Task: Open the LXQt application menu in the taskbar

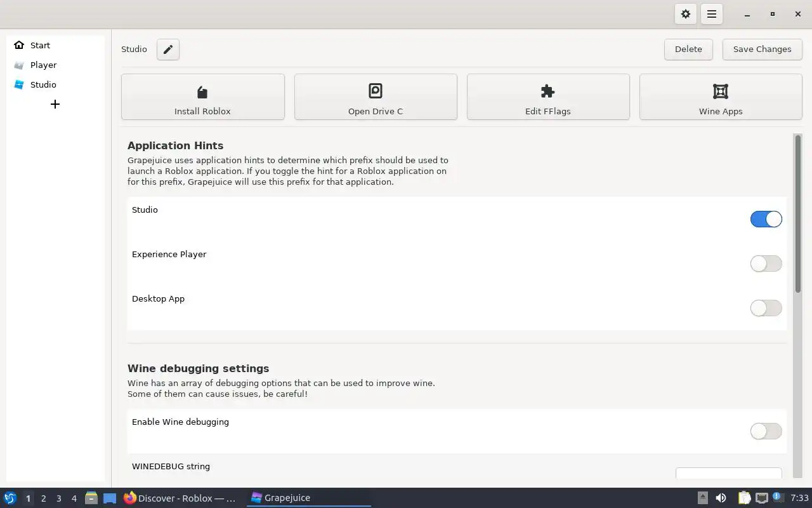Action: tap(10, 498)
